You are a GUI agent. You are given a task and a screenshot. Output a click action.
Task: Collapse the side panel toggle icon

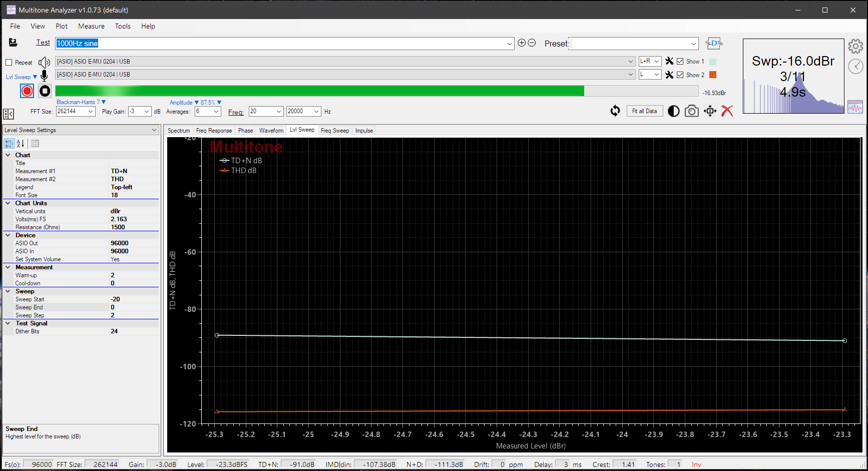click(x=9, y=114)
